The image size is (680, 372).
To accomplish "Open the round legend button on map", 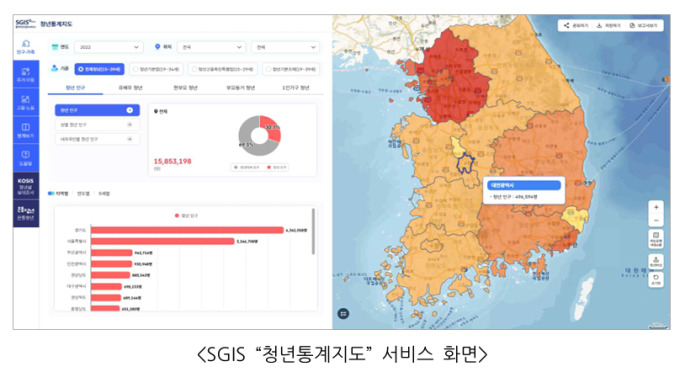I will point(343,313).
